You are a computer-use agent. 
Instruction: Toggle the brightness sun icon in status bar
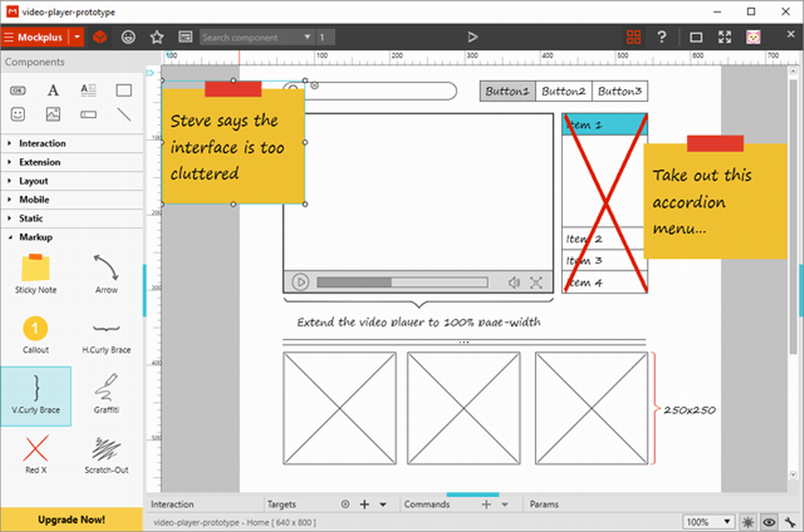point(748,521)
